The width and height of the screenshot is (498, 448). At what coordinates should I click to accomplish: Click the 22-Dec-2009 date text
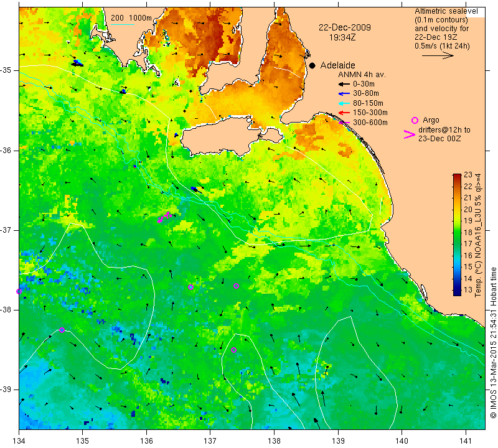pyautogui.click(x=345, y=27)
